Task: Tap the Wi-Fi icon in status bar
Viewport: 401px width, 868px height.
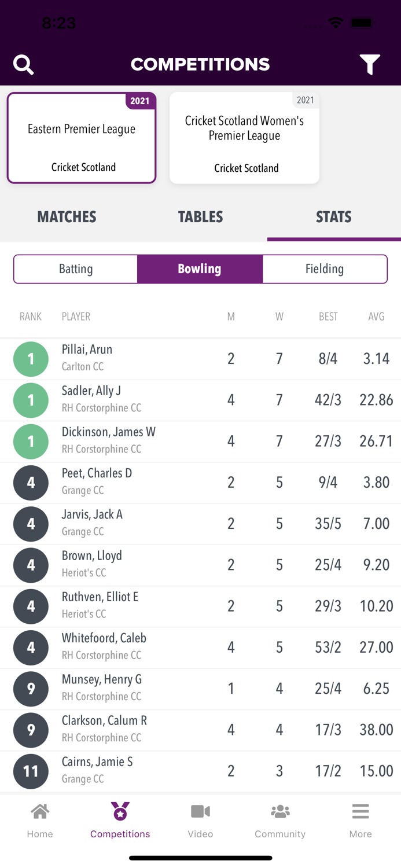Action: coord(334,23)
